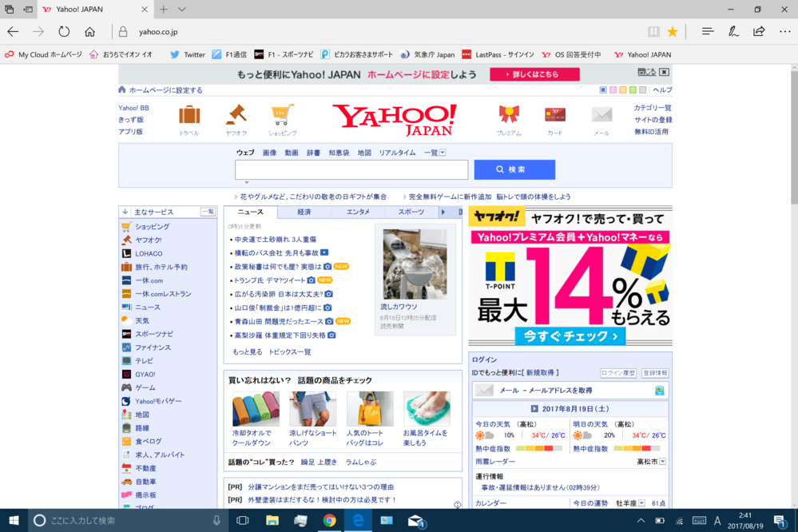Image resolution: width=798 pixels, height=532 pixels.
Task: Select the blue page theme swatch
Action: pos(603,90)
